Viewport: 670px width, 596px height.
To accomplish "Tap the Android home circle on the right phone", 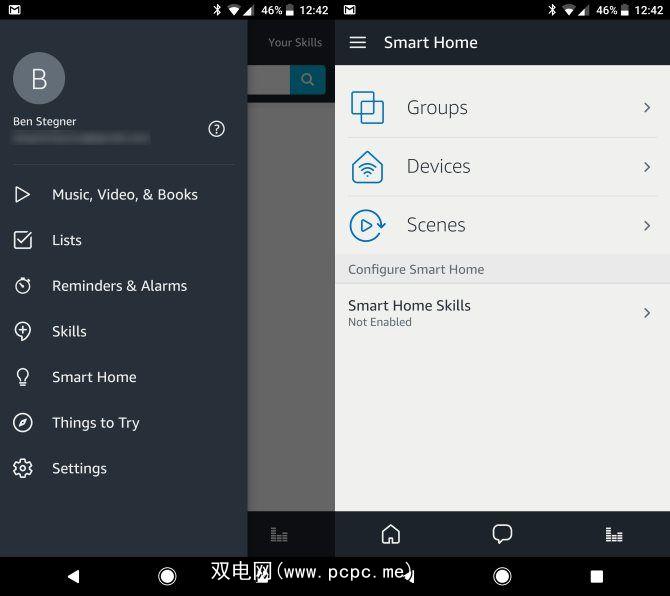I will (502, 576).
